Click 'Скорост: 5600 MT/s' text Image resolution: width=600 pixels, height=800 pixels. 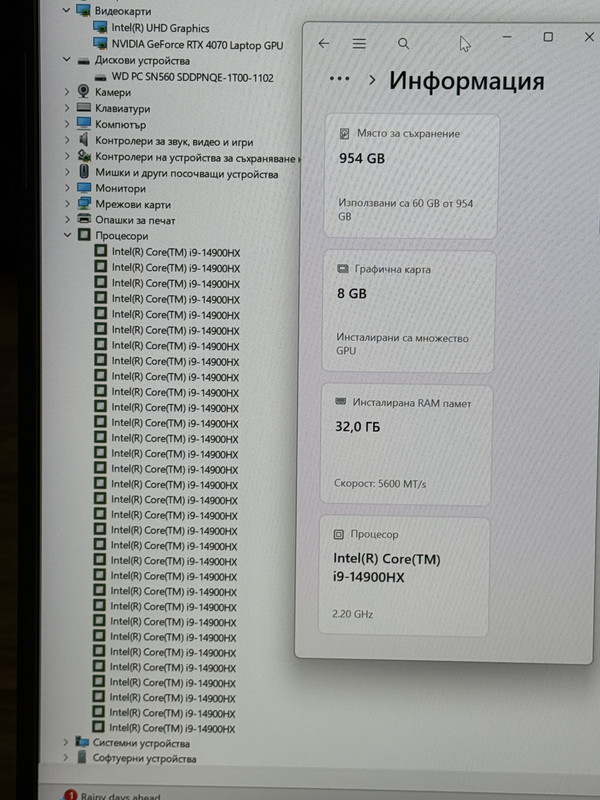coord(380,483)
